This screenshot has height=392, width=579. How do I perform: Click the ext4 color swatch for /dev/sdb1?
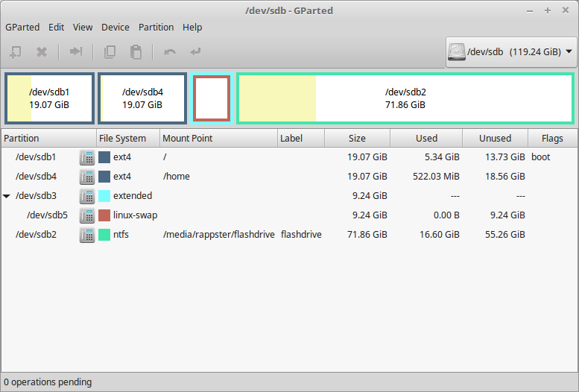[x=104, y=157]
